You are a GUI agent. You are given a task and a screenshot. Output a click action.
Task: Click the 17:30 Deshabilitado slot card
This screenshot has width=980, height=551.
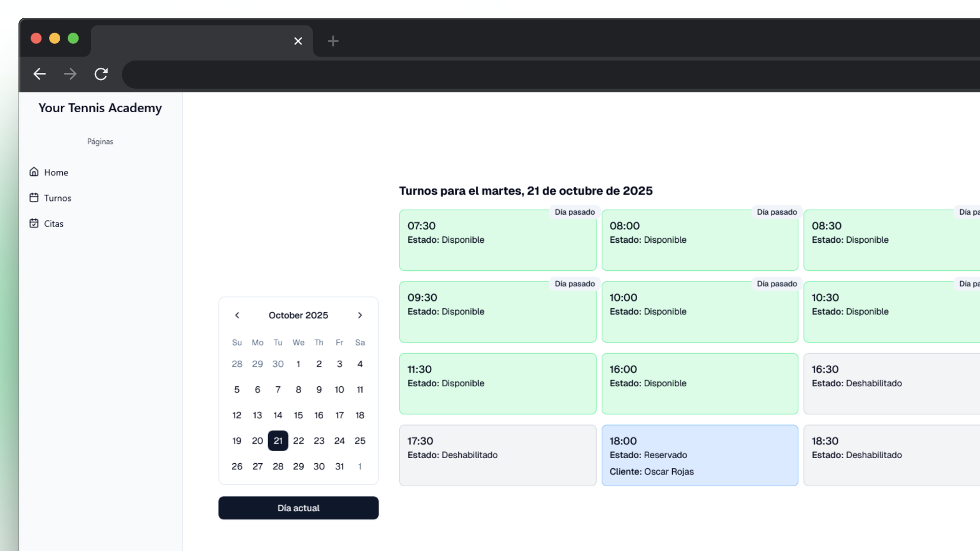(x=497, y=455)
